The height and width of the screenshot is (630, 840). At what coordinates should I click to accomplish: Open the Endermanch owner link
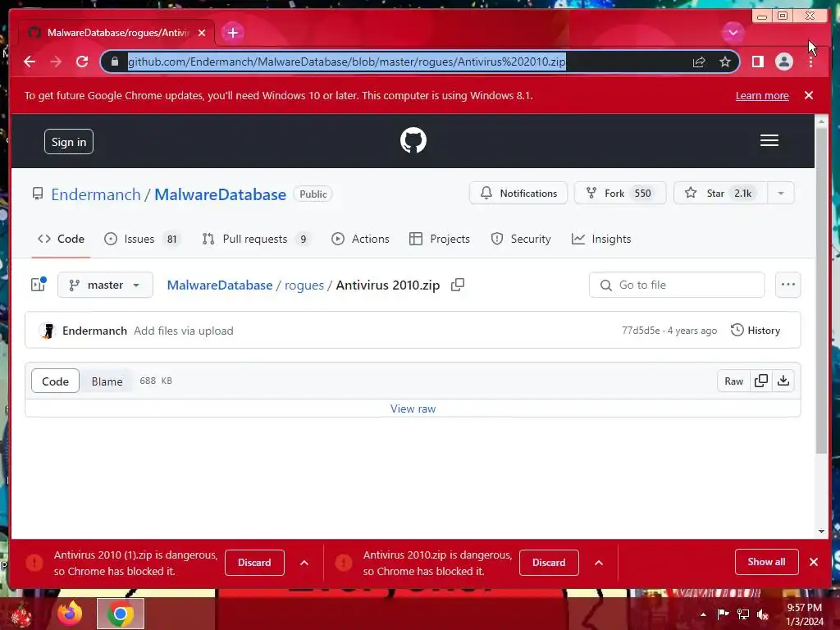[x=96, y=194]
